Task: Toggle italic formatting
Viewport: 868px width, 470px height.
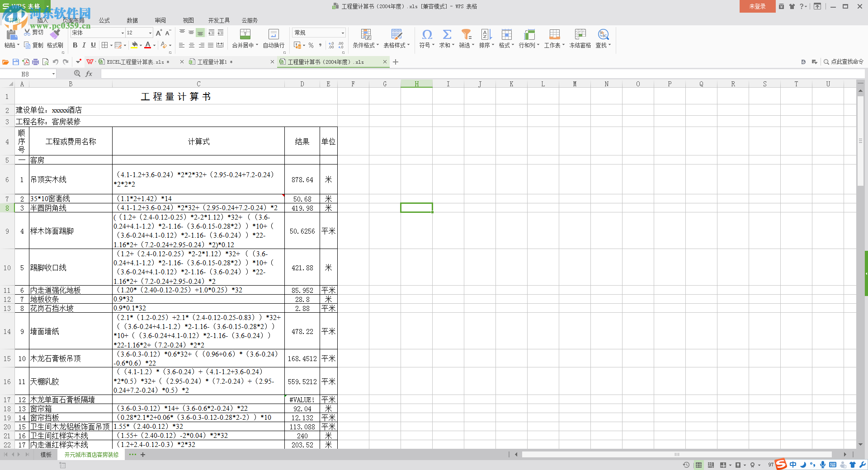Action: coord(84,45)
